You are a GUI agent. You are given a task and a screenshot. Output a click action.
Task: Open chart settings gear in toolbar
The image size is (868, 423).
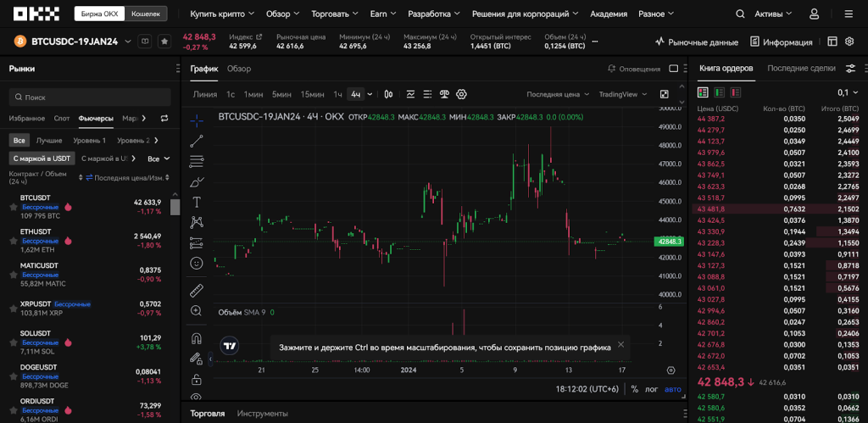(461, 94)
